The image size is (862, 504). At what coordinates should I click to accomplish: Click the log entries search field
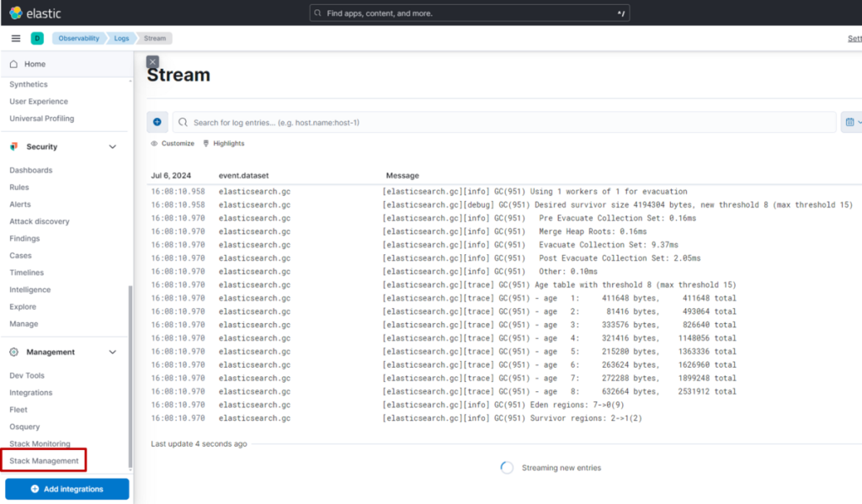(505, 122)
